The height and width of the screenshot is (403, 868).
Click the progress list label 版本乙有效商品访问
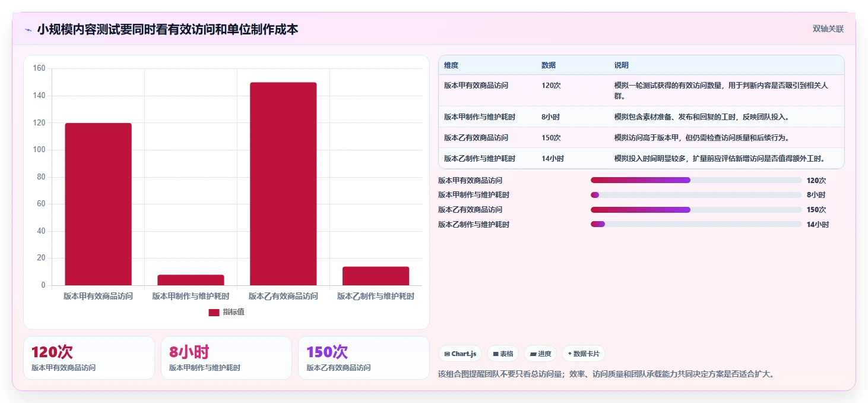(x=470, y=210)
